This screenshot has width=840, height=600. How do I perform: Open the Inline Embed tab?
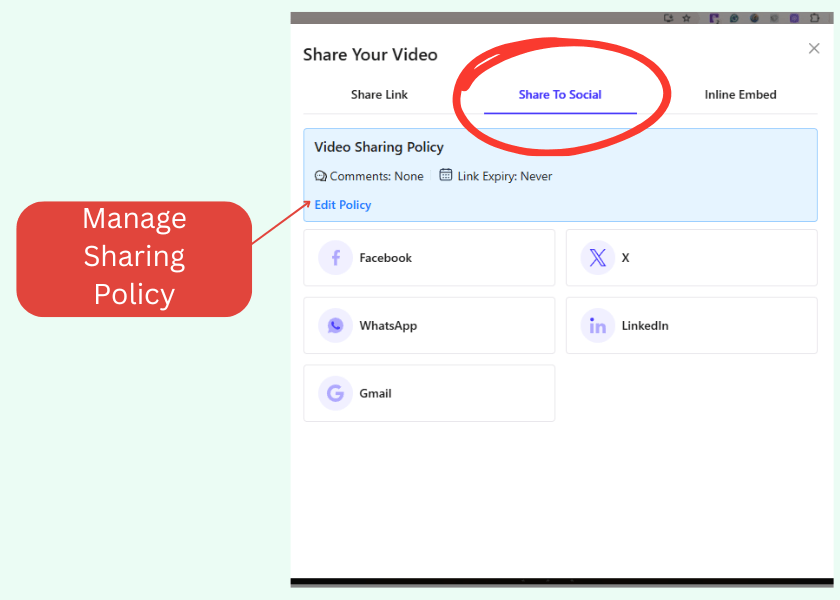(740, 95)
